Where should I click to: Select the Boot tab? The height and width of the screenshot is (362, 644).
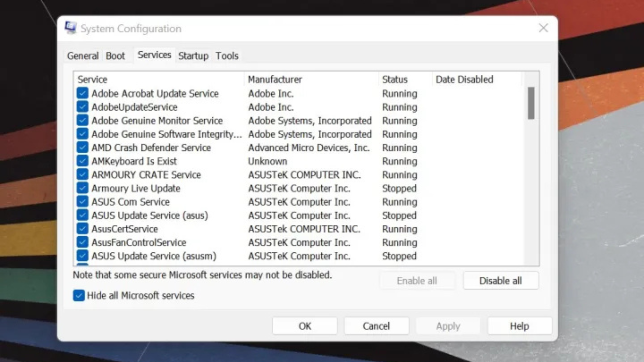pos(115,56)
